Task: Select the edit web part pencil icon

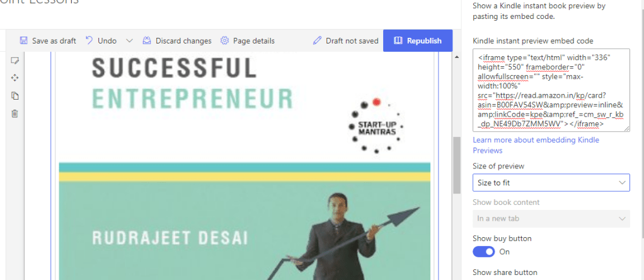Action: pyautogui.click(x=14, y=61)
